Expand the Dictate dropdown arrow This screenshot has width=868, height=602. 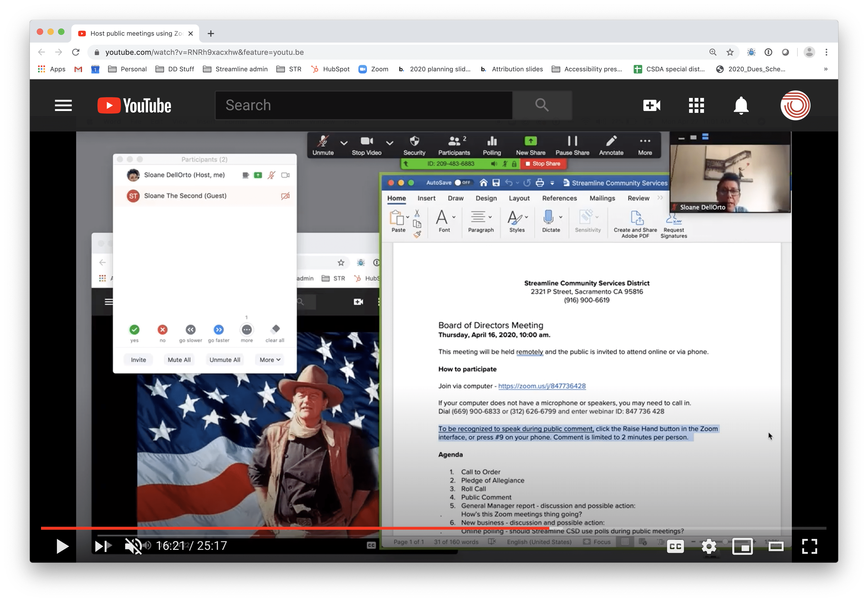[560, 217]
